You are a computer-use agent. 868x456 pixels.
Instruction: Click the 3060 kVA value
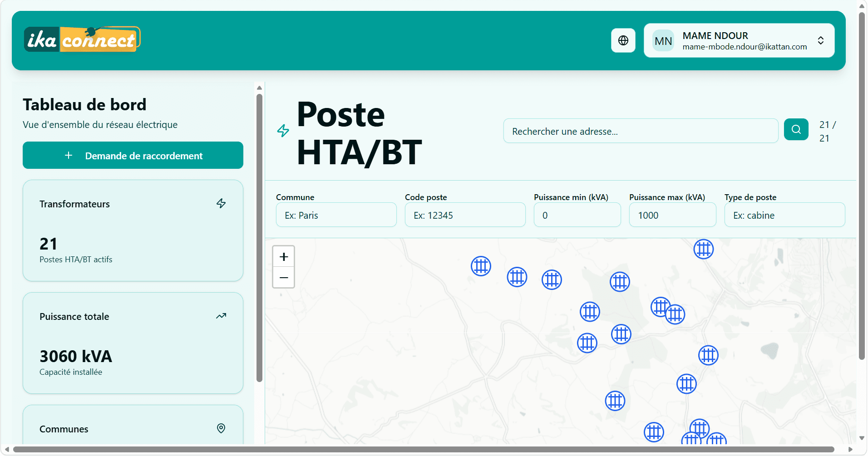76,356
